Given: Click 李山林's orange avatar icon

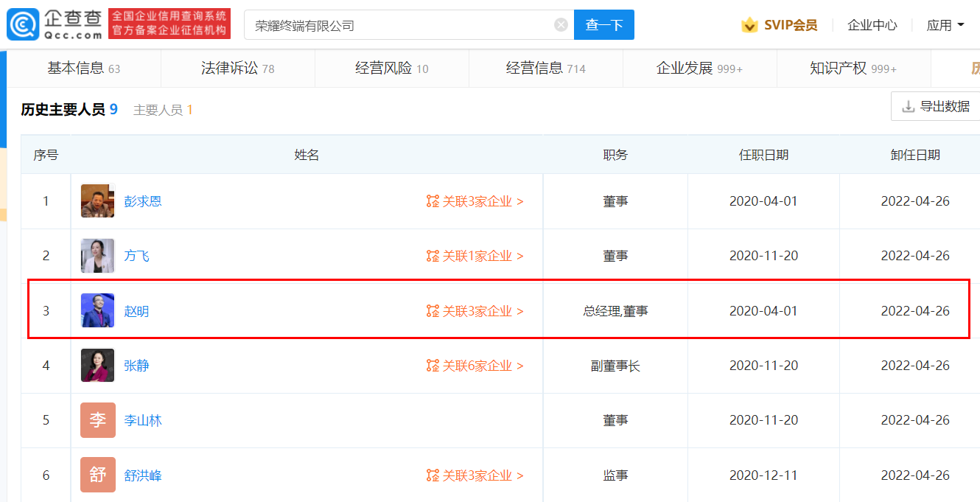Looking at the screenshot, I should click(x=97, y=420).
